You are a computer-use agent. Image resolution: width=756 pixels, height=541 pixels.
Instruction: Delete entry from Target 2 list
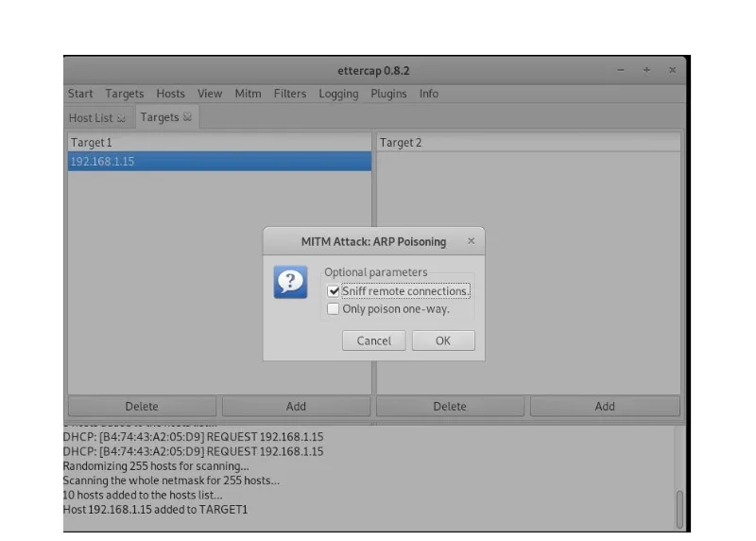tap(450, 407)
